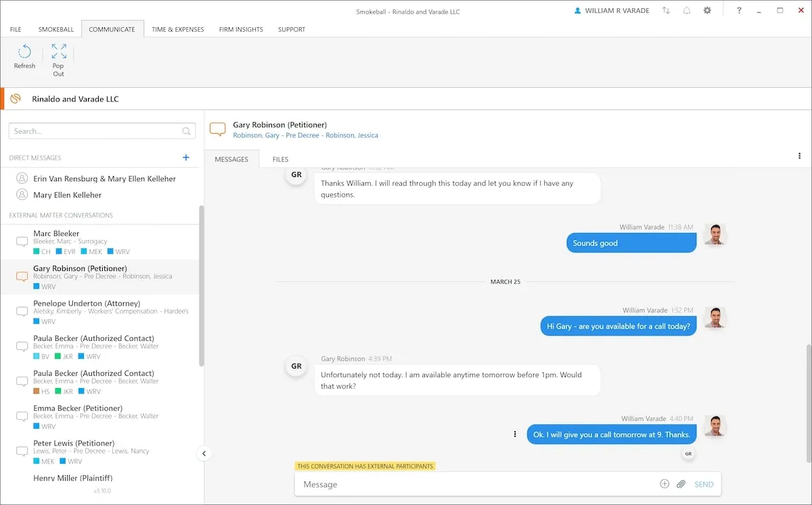The height and width of the screenshot is (505, 812).
Task: Click William Varade's photo beside 'Sounds good'
Action: pyautogui.click(x=715, y=235)
